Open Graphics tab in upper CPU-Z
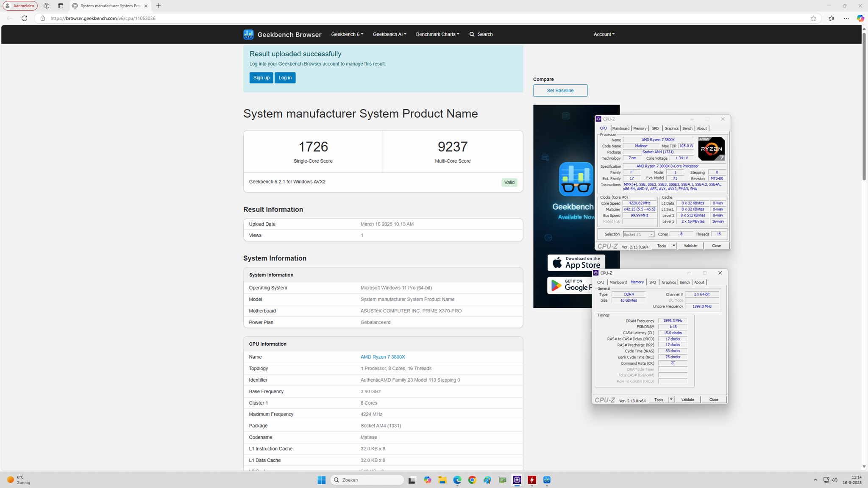The width and height of the screenshot is (868, 488). (x=671, y=128)
